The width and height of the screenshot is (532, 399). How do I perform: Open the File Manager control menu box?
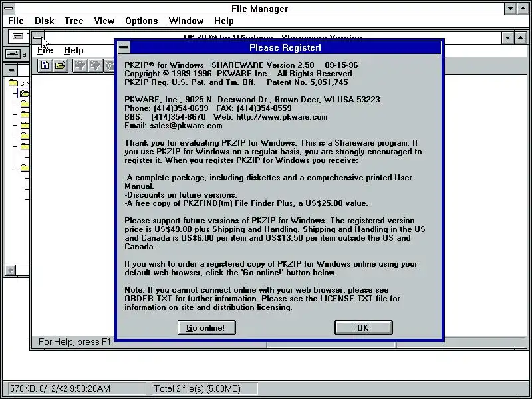point(8,8)
